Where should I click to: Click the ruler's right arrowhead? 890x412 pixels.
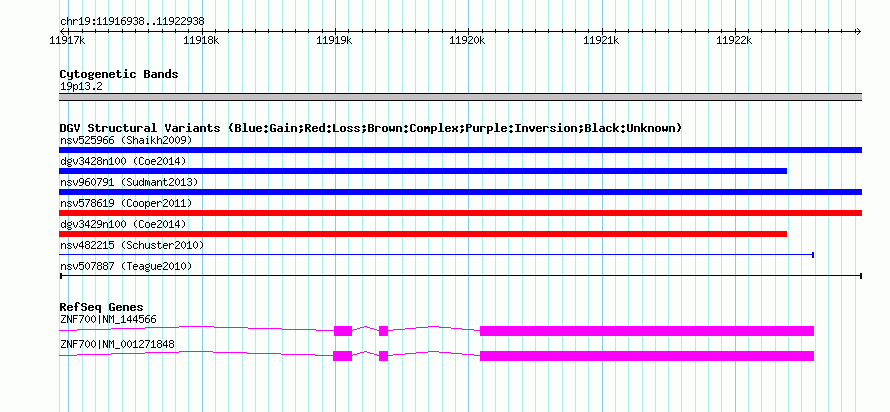tap(858, 31)
